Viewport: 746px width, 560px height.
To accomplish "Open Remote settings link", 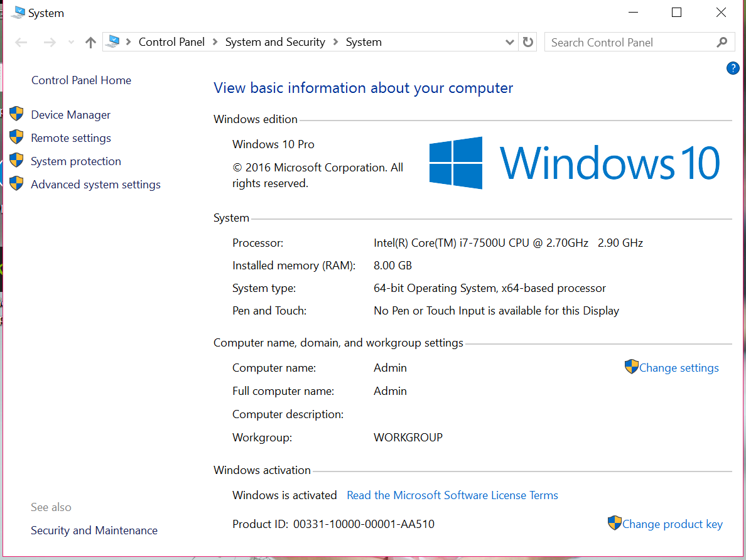I will 71,138.
